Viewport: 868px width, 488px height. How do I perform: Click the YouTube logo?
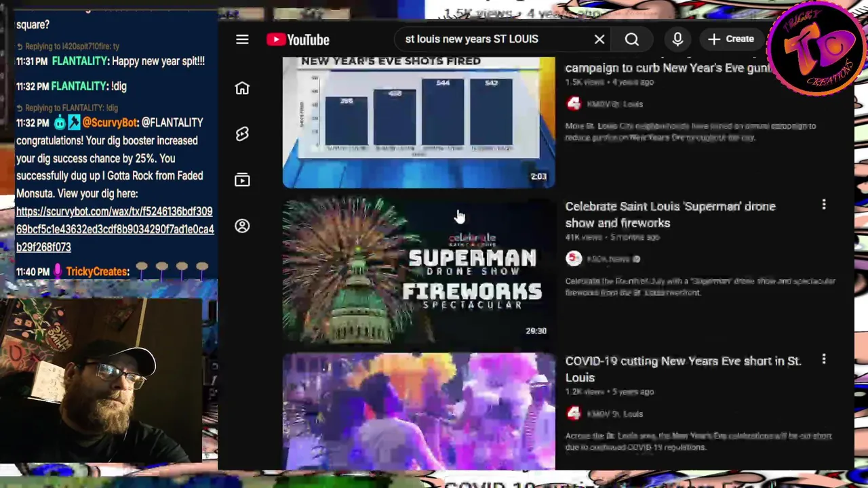[298, 39]
